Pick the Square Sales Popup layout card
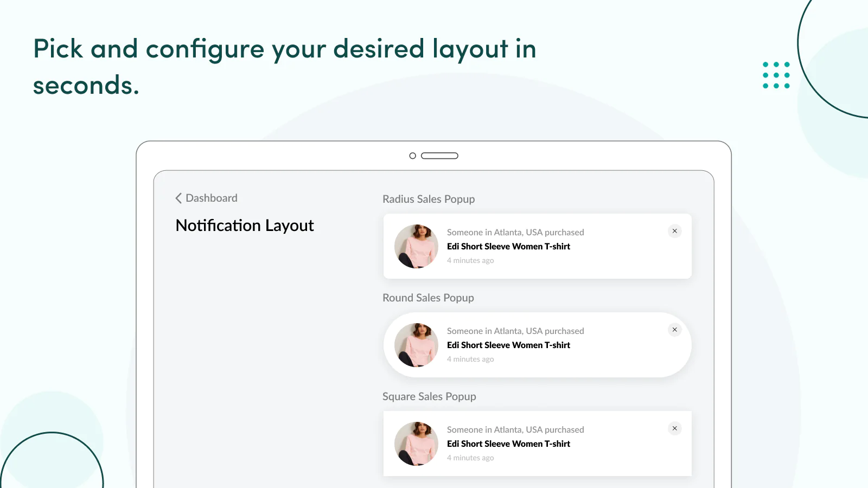This screenshot has width=868, height=488. tap(538, 444)
